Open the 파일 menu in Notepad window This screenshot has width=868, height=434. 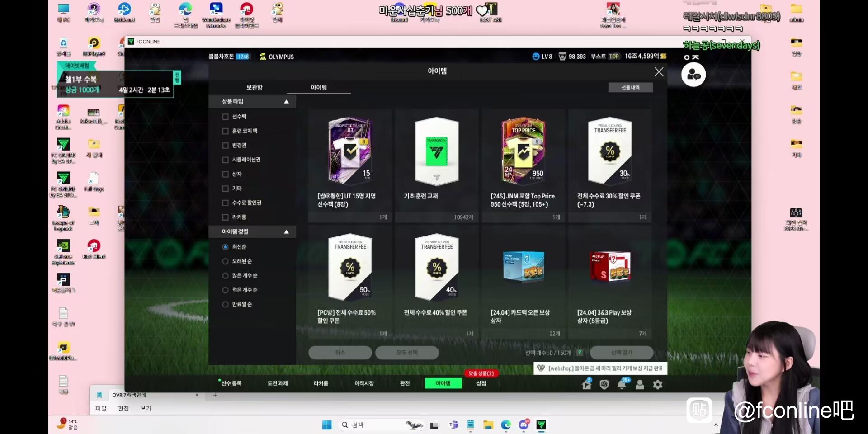pyautogui.click(x=100, y=408)
